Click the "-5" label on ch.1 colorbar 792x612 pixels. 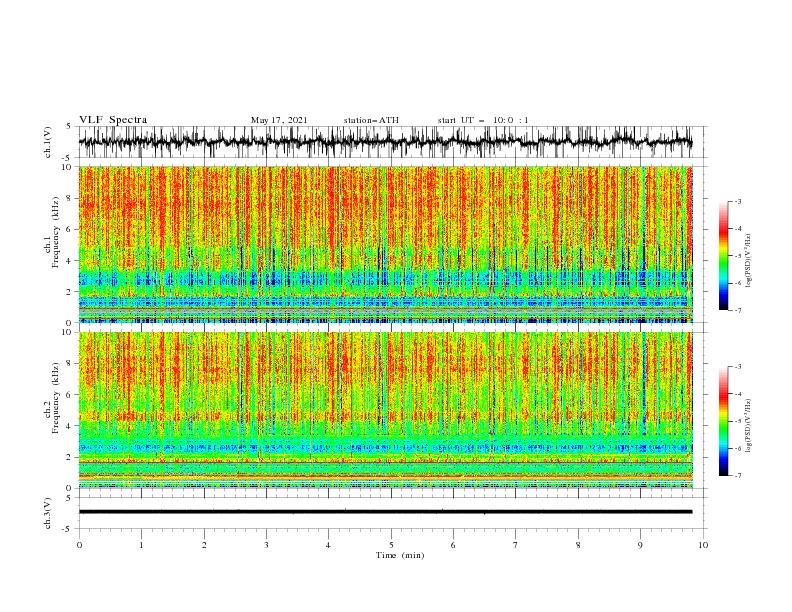pyautogui.click(x=738, y=256)
